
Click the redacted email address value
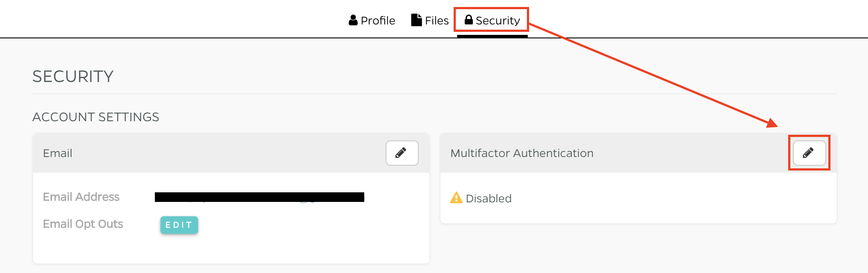pos(259,197)
